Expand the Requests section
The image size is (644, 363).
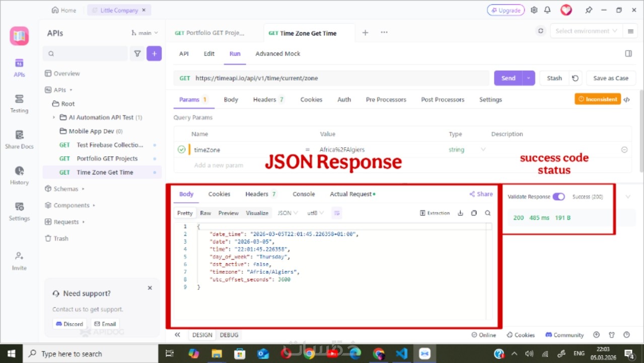coord(84,222)
